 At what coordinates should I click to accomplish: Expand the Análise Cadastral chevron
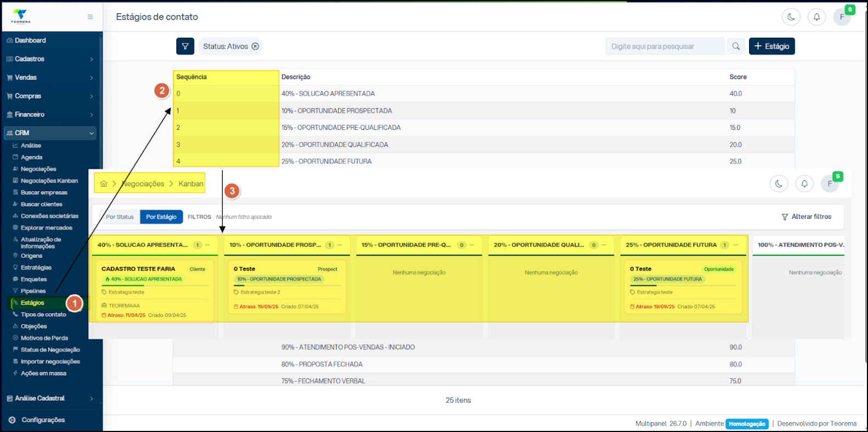point(92,399)
